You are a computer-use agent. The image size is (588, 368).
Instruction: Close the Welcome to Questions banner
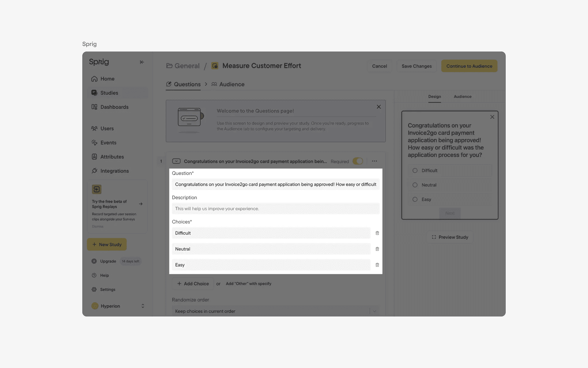click(x=379, y=107)
